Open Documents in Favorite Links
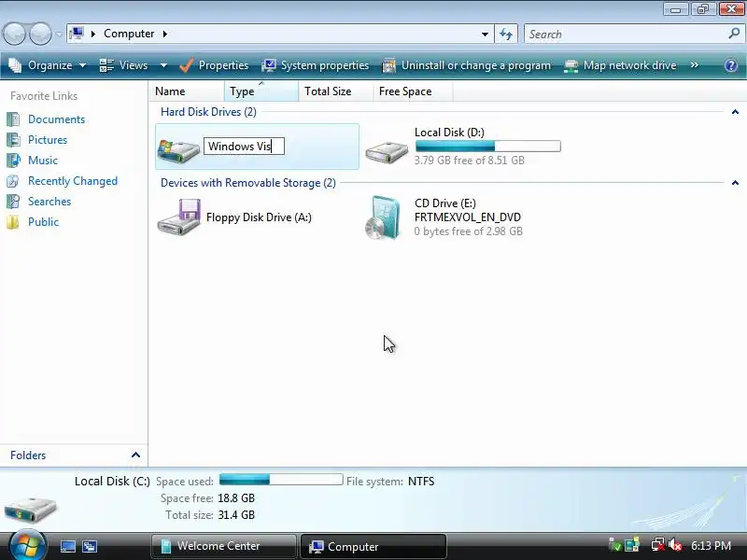 (x=56, y=119)
